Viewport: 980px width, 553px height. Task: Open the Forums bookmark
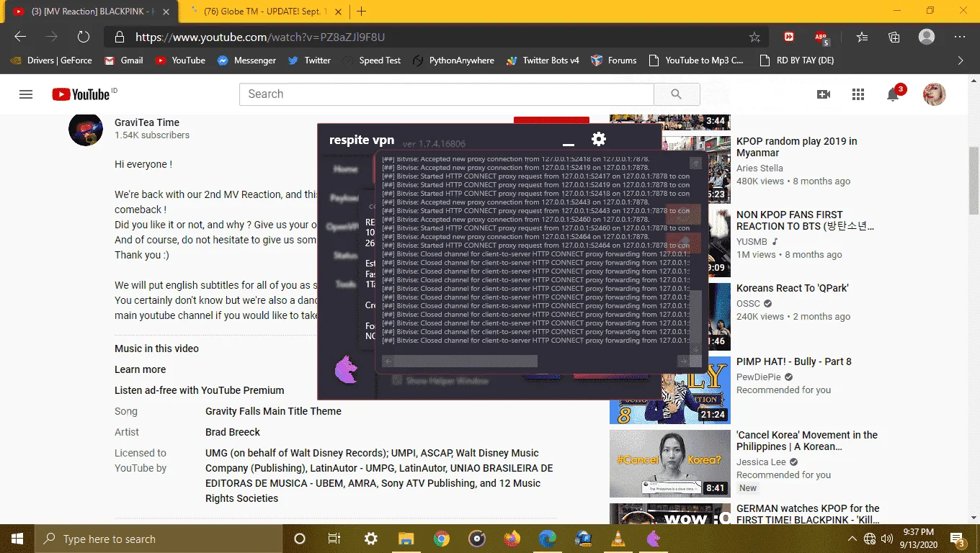click(x=613, y=60)
